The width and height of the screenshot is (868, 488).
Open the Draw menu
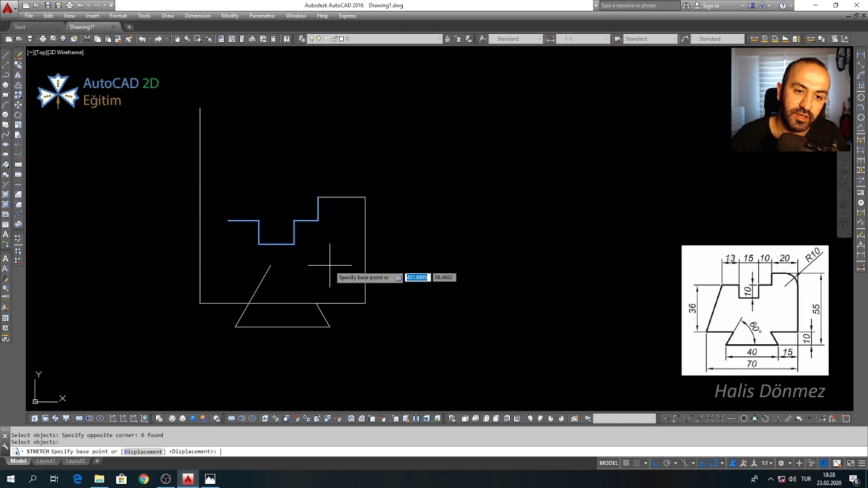tap(167, 16)
